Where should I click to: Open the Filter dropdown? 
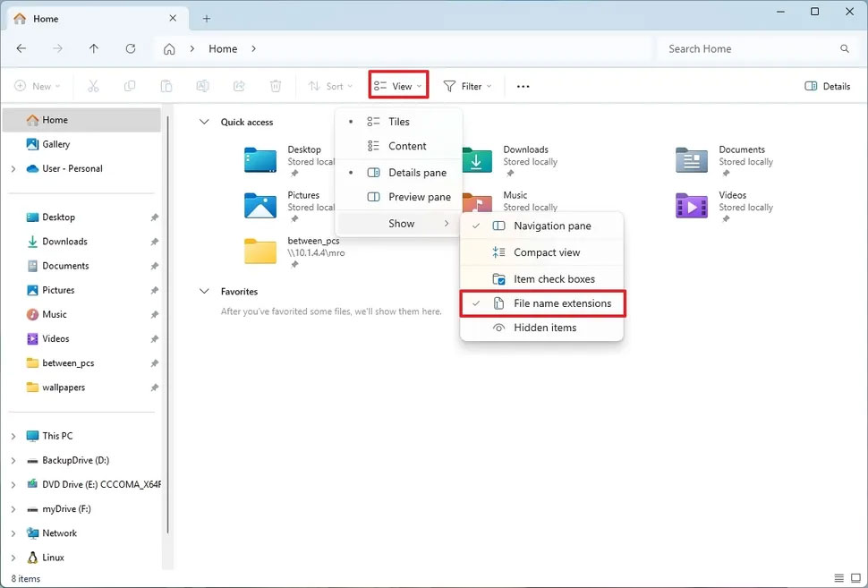(467, 85)
